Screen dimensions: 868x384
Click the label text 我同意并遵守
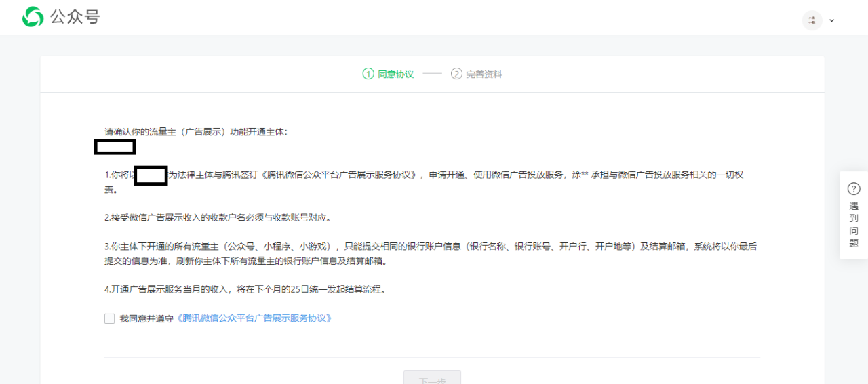click(x=147, y=318)
